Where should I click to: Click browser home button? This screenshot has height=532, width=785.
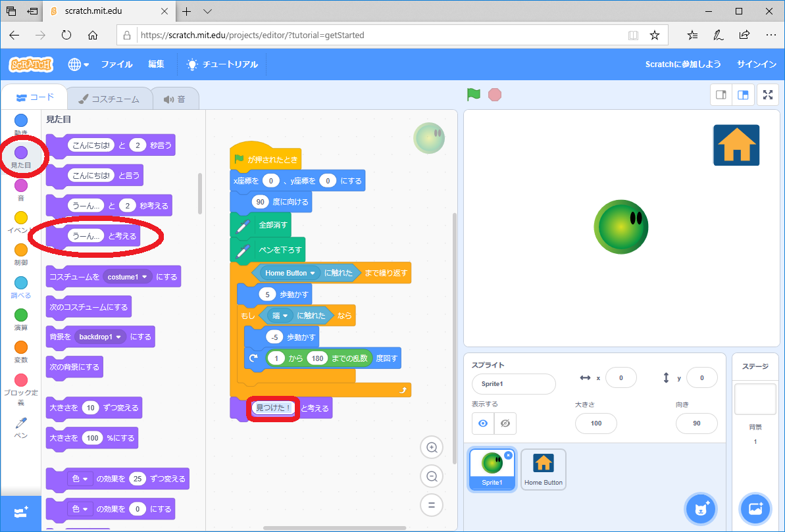click(93, 35)
